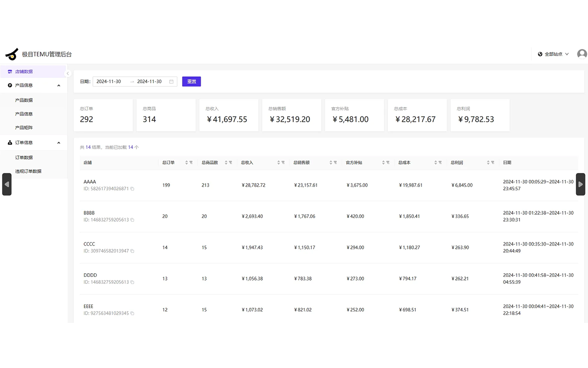
Task: Click the 213 product count cell
Action: click(205, 185)
